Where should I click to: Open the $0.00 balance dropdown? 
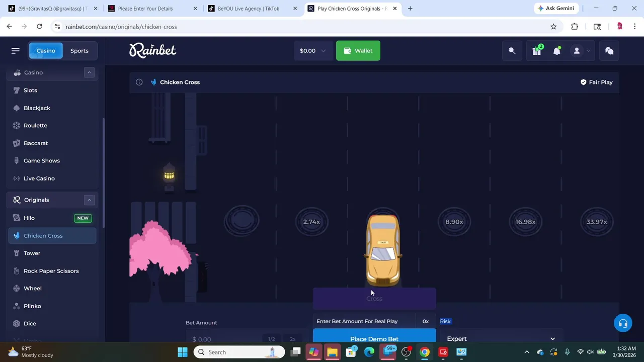[312, 51]
